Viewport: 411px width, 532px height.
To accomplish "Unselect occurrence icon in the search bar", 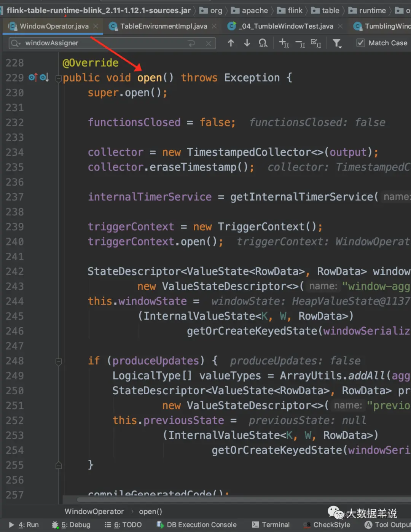I will tap(300, 43).
